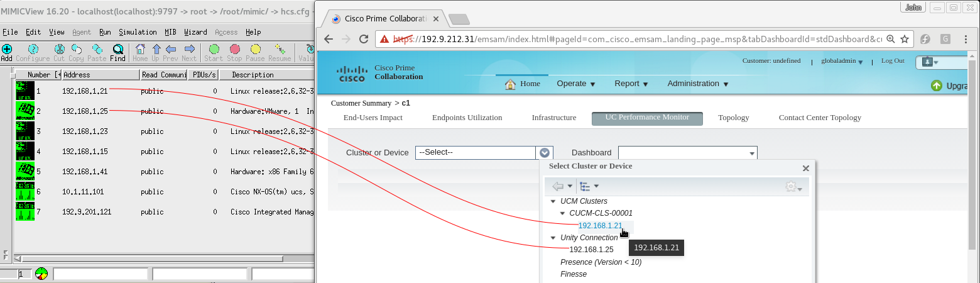Click the Paste icon in MIMICView toolbar
Viewport: 980px width, 283px height.
(x=96, y=49)
